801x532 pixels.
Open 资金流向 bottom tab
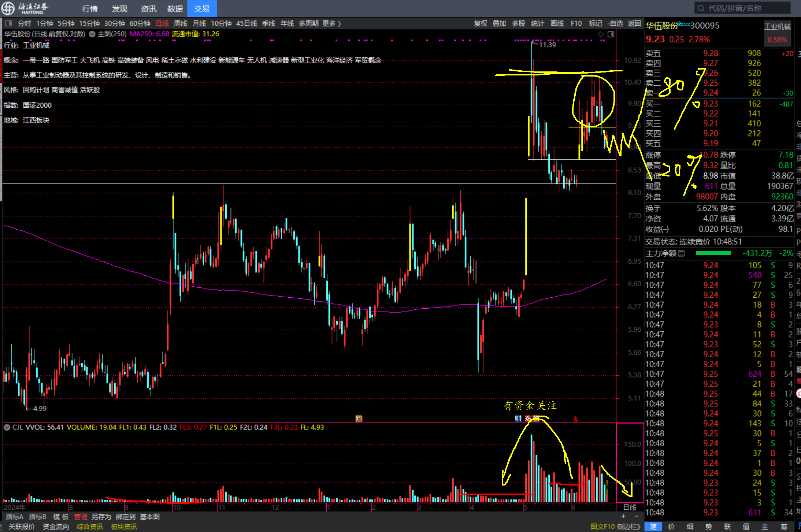click(x=56, y=527)
